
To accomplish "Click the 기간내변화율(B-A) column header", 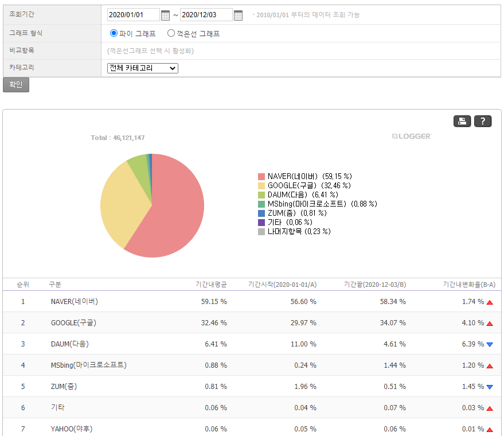I will pyautogui.click(x=469, y=285).
